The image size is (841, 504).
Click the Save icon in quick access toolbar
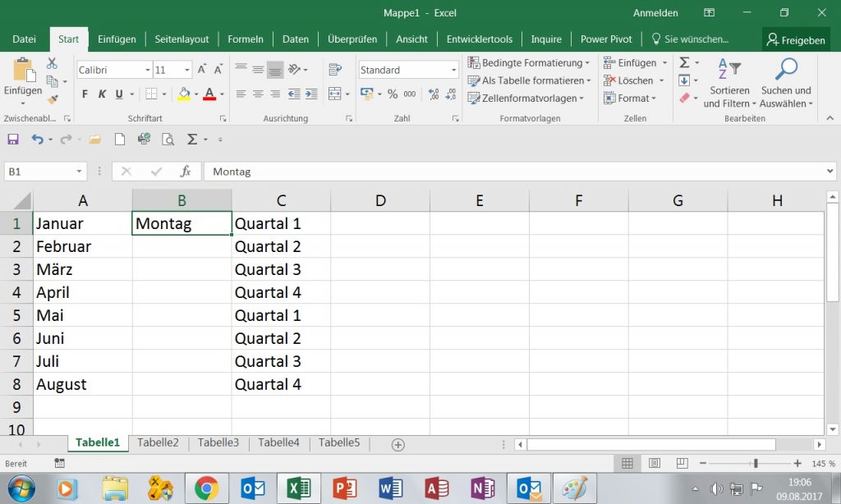coord(13,140)
